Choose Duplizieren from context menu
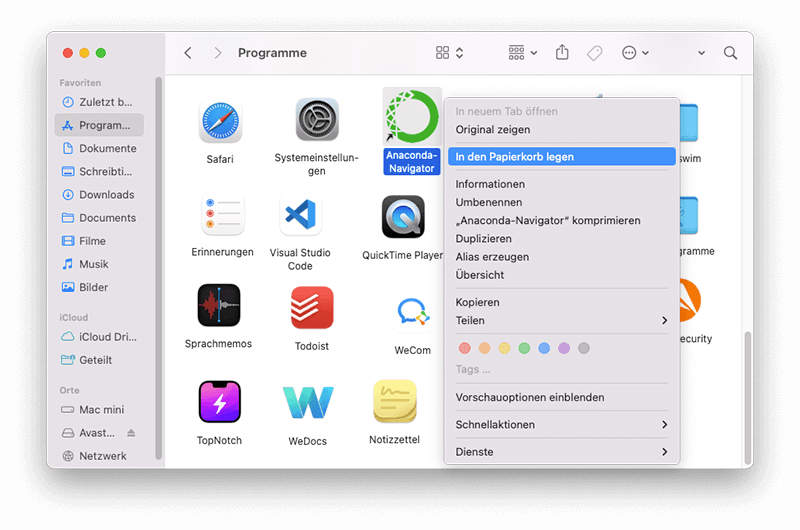This screenshot has width=800, height=530. coord(562,239)
